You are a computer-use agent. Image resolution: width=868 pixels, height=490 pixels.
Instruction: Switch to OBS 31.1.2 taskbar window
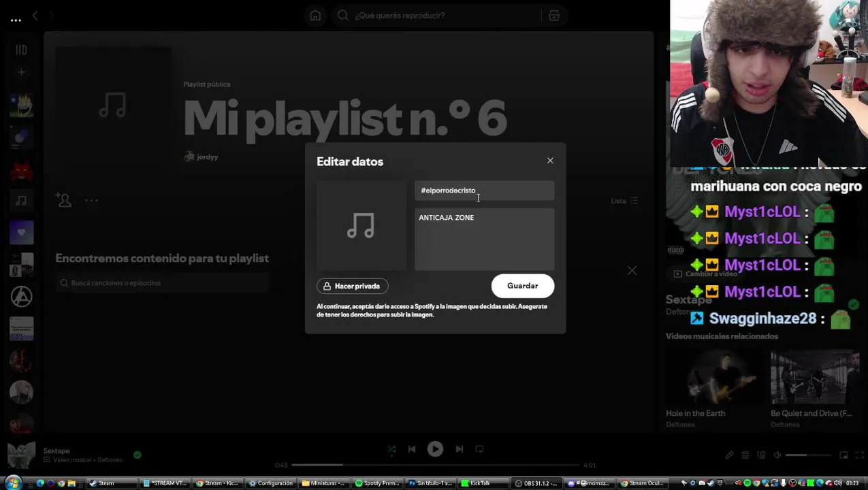[536, 483]
